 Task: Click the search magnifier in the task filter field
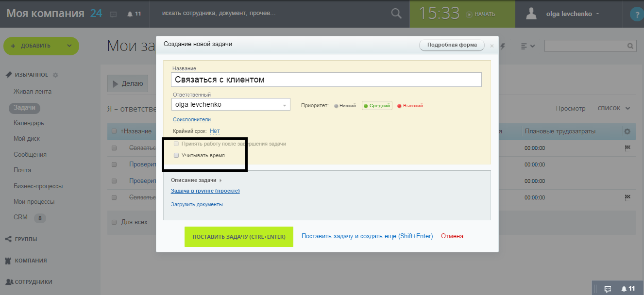point(629,45)
